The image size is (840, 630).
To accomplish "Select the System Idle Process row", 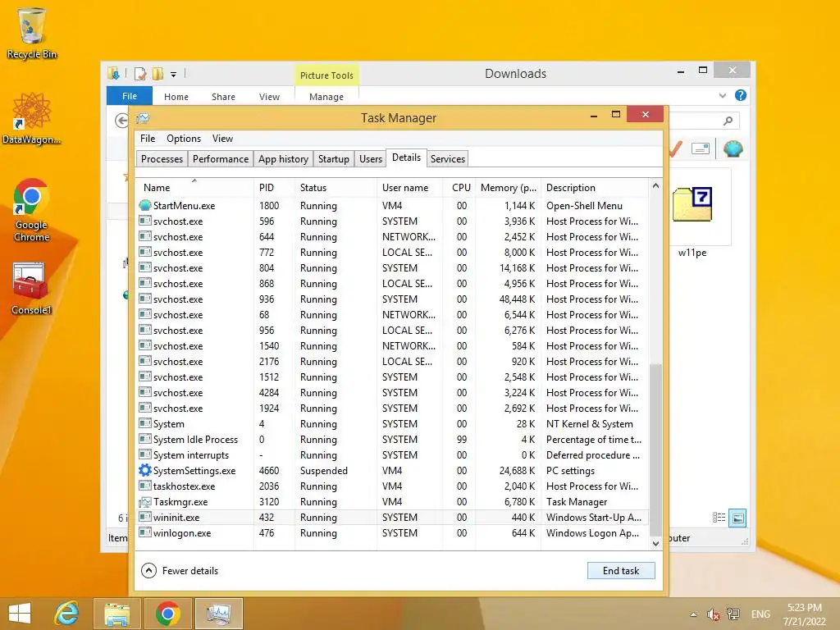I will [x=392, y=440].
